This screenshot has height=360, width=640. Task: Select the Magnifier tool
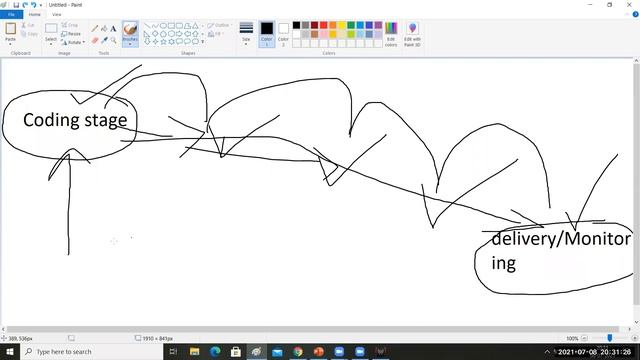(113, 40)
